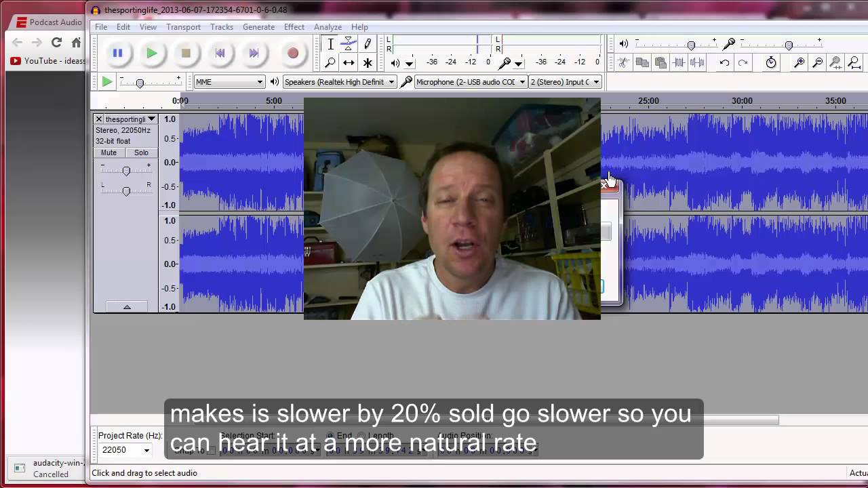The height and width of the screenshot is (488, 868).
Task: Click the browser Home icon
Action: point(77,42)
